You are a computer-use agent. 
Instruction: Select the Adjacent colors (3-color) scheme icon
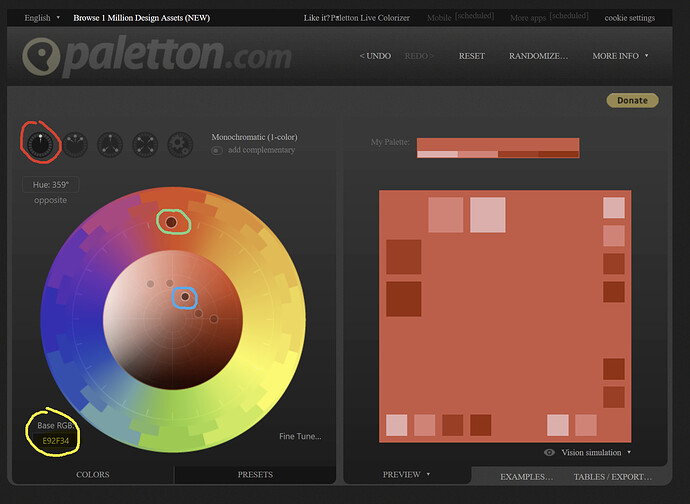pos(75,144)
